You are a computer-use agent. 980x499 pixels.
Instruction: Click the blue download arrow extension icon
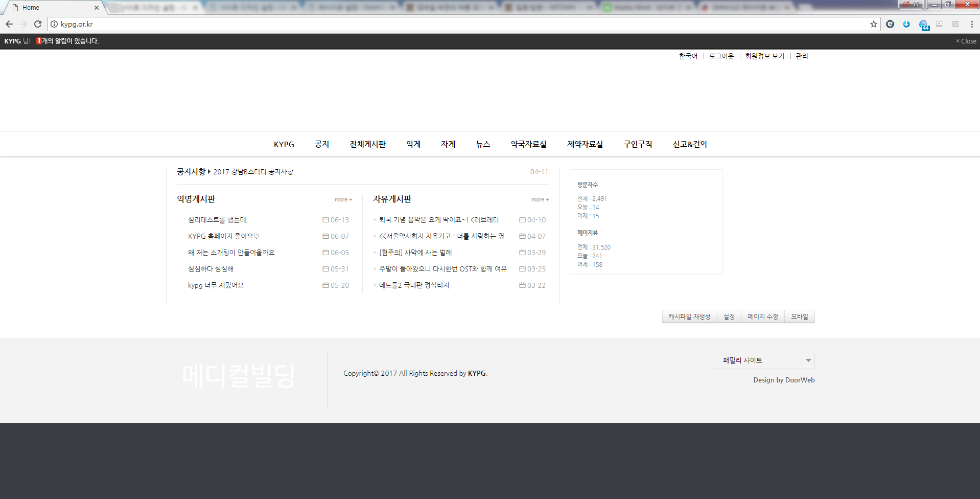[x=906, y=24]
